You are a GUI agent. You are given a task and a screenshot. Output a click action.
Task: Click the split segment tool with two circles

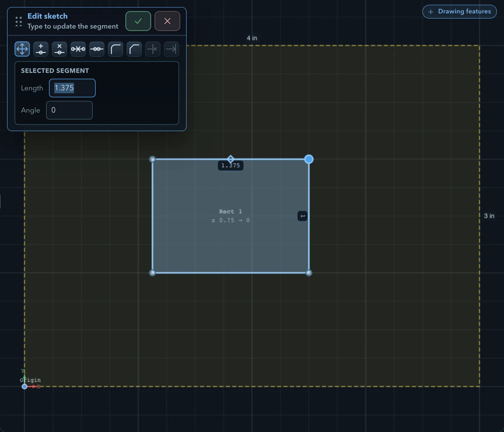click(97, 49)
